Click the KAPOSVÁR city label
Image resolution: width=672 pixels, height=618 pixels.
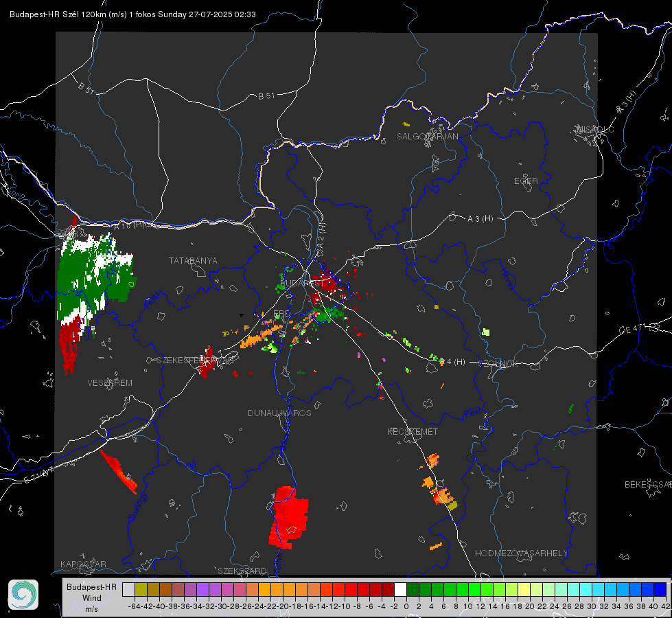click(83, 564)
